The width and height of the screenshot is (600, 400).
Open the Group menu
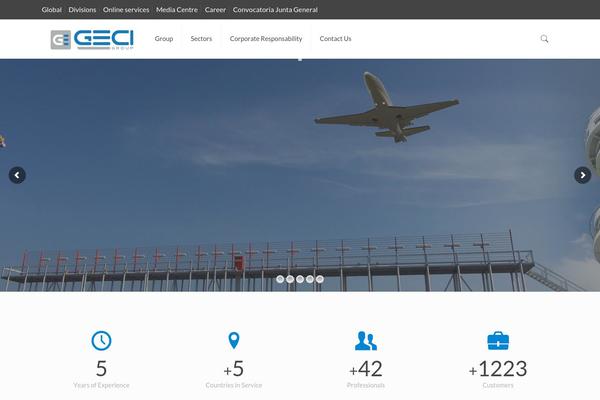[164, 39]
